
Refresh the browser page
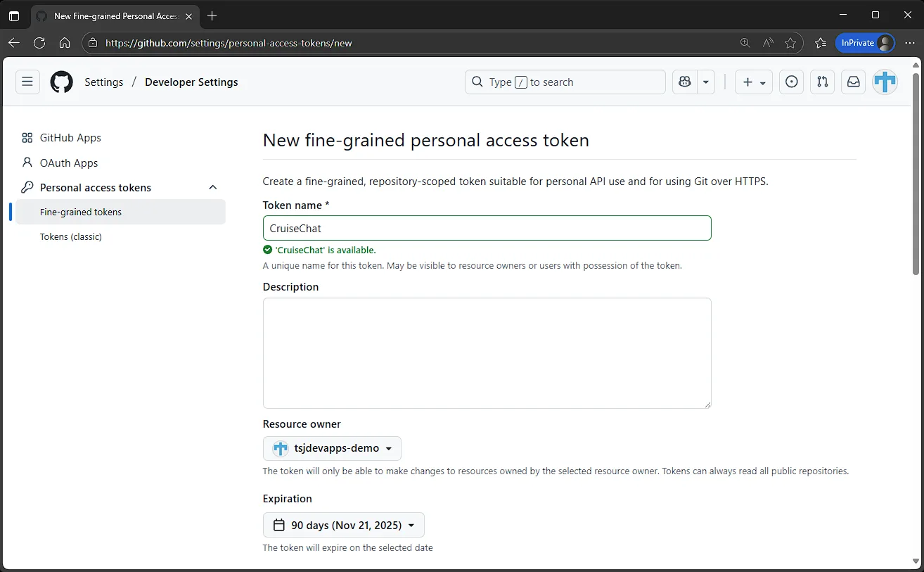39,43
